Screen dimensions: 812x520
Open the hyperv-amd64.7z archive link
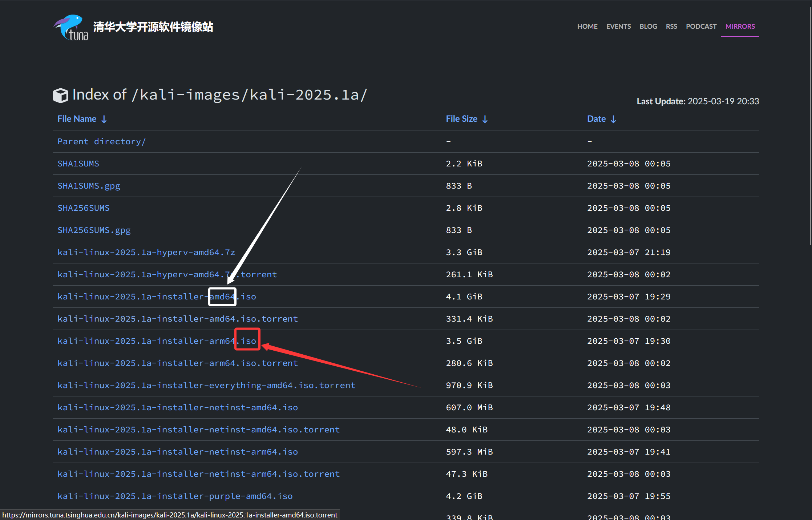tap(146, 252)
